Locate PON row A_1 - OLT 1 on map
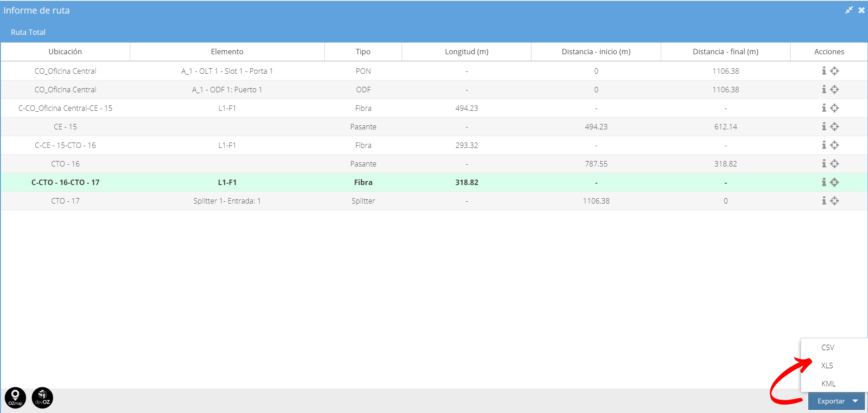 [835, 71]
